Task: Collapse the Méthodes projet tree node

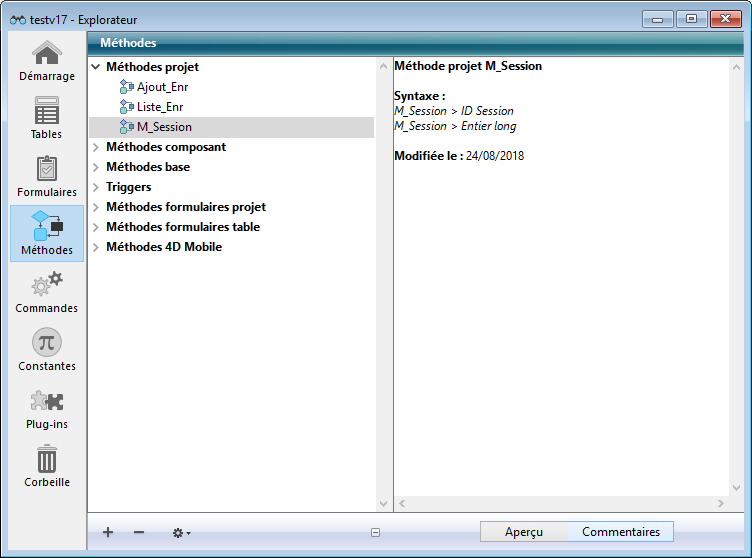Action: coord(96,67)
